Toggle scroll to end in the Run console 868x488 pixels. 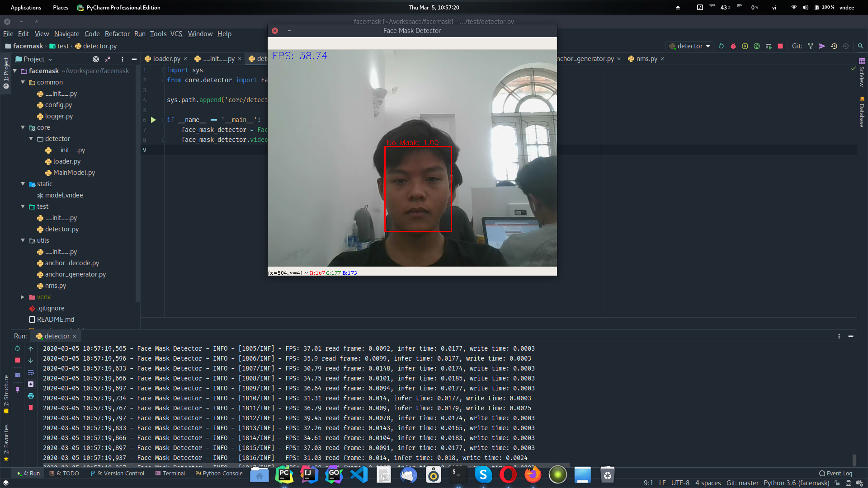(x=31, y=384)
